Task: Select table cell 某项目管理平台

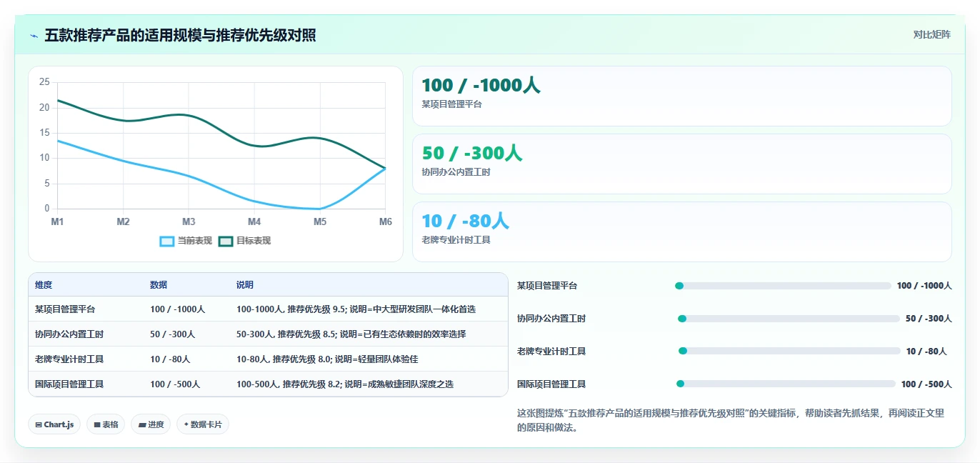Action: pyautogui.click(x=65, y=309)
